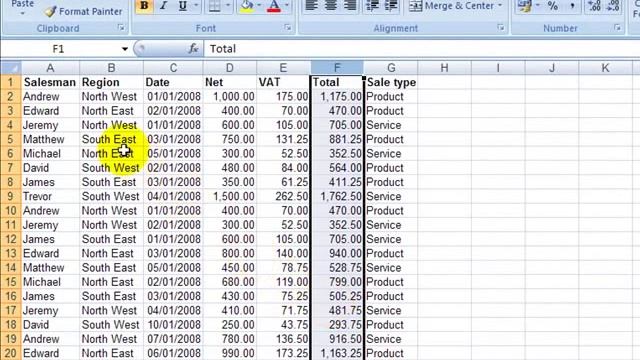The height and width of the screenshot is (360, 640).
Task: Select column D header
Action: [x=229, y=68]
